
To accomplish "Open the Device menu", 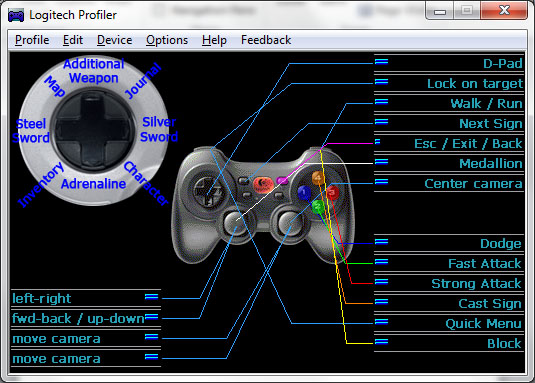I will (x=114, y=40).
